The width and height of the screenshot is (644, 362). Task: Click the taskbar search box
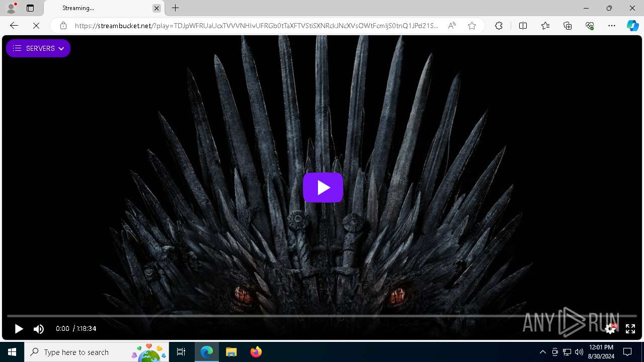pos(97,352)
